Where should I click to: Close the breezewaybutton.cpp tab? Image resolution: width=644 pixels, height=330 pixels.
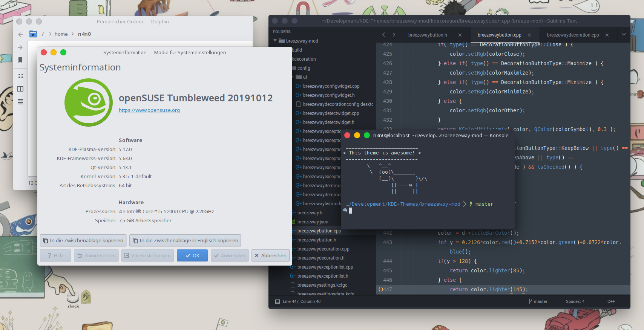(529, 35)
